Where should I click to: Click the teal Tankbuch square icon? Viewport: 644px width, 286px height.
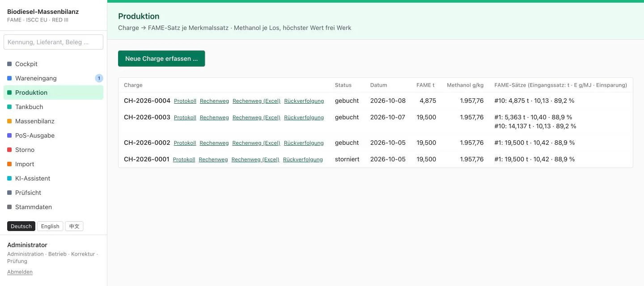(9, 107)
